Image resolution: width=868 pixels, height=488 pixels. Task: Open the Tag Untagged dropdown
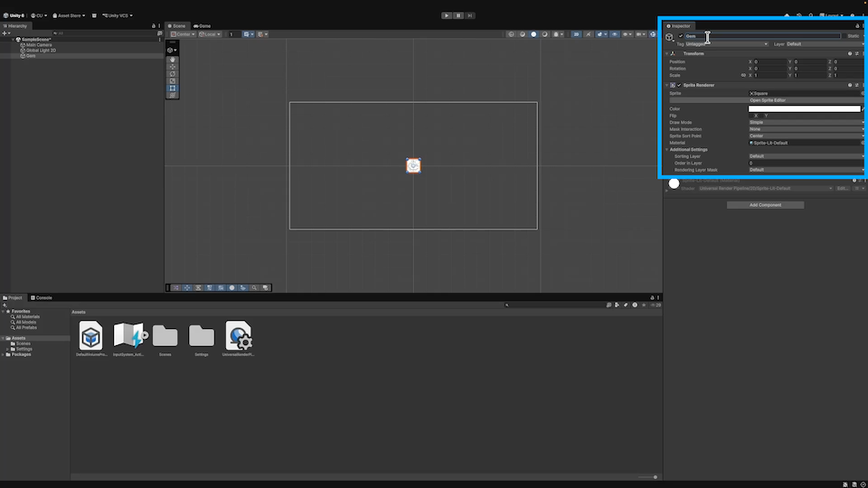pos(727,44)
